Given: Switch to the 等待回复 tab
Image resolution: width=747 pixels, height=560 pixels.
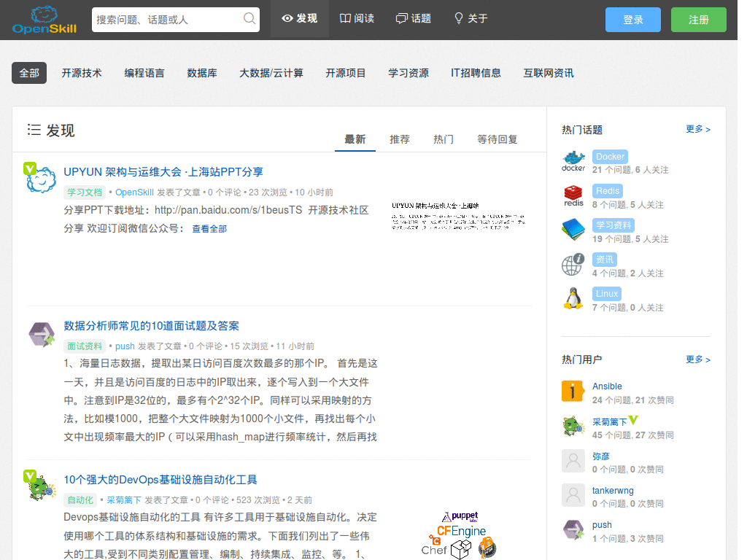Looking at the screenshot, I should [497, 139].
